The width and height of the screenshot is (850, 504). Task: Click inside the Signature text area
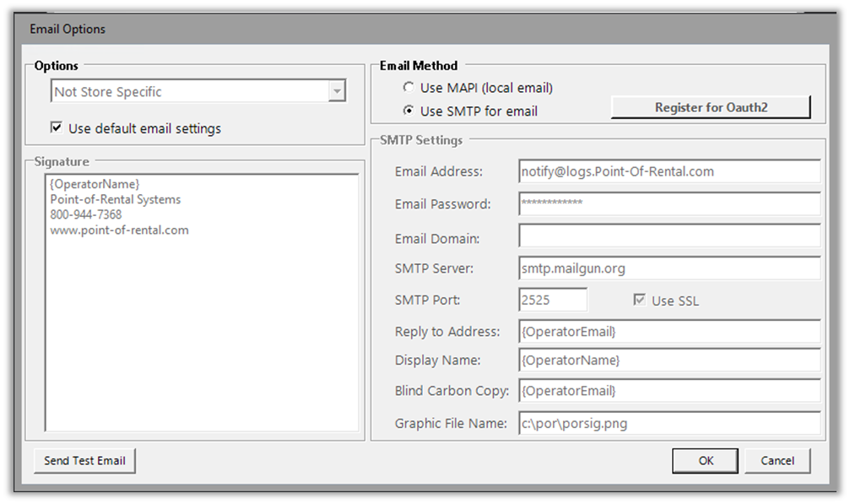[x=203, y=321]
